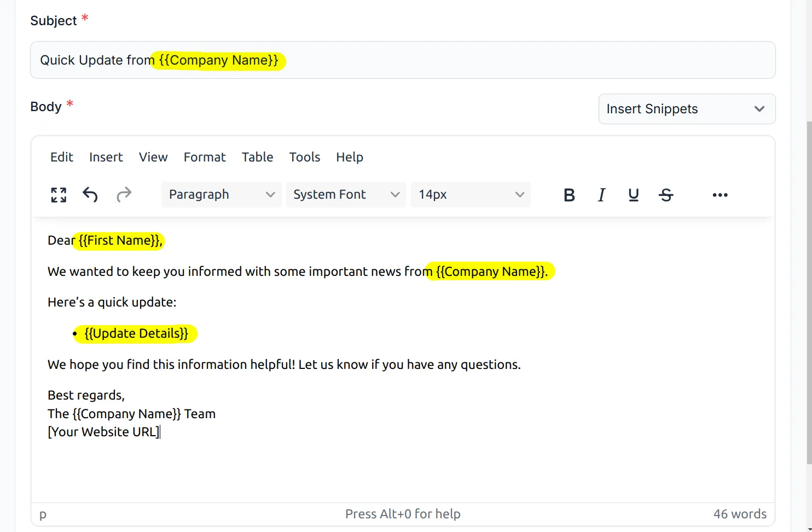This screenshot has width=812, height=532.
Task: Click the Press Alt+0 for help text
Action: point(403,514)
